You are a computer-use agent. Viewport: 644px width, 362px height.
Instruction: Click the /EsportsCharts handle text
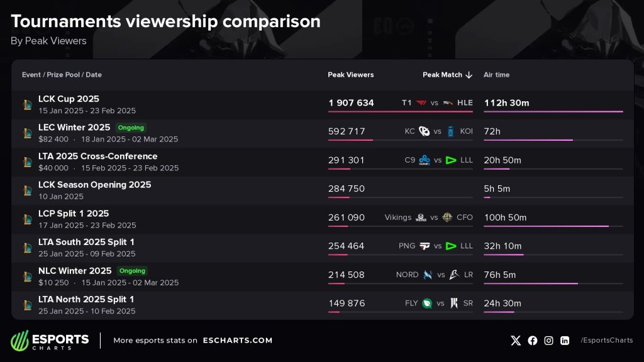pyautogui.click(x=607, y=340)
